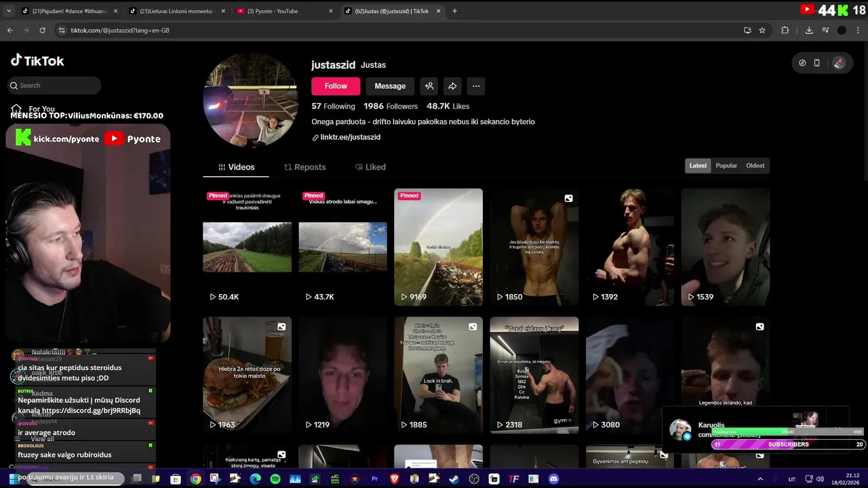Viewport: 868px width, 488px height.
Task: Open the media control icon in the browser toolbar
Action: (825, 30)
